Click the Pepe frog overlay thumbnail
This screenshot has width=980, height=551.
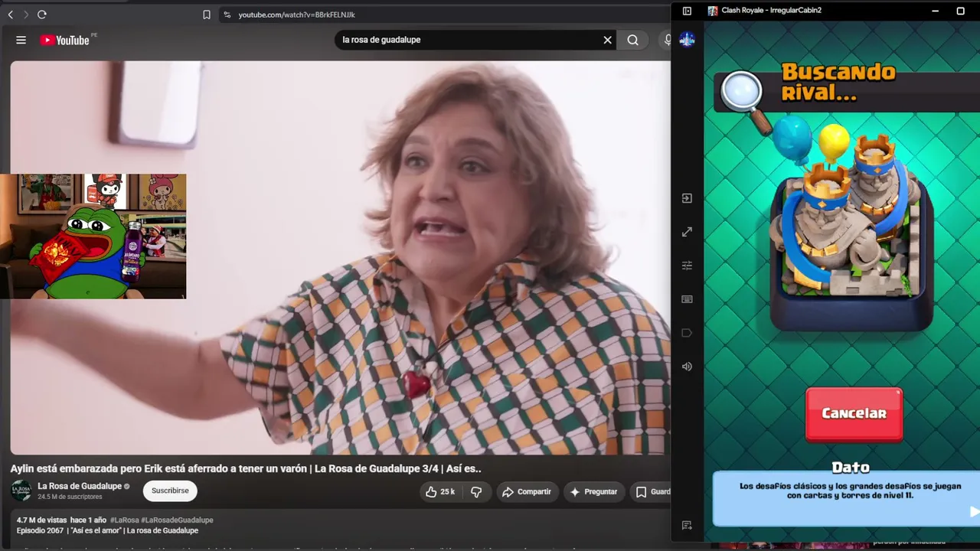93,236
